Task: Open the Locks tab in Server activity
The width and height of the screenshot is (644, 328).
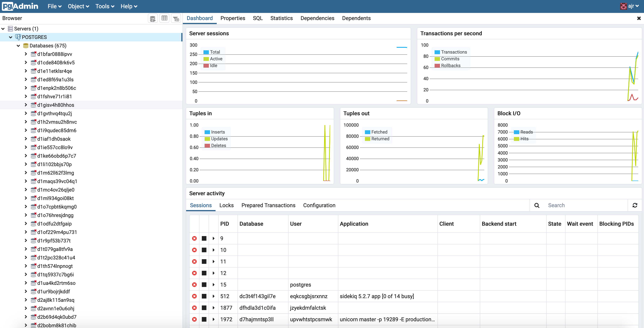Action: pos(226,205)
